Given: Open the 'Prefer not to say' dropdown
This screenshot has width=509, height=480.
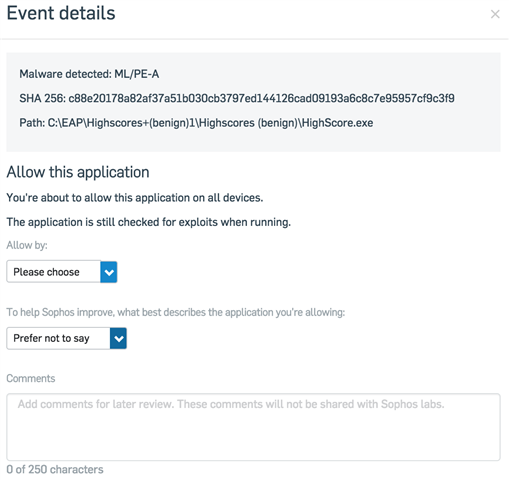Looking at the screenshot, I should 66,338.
